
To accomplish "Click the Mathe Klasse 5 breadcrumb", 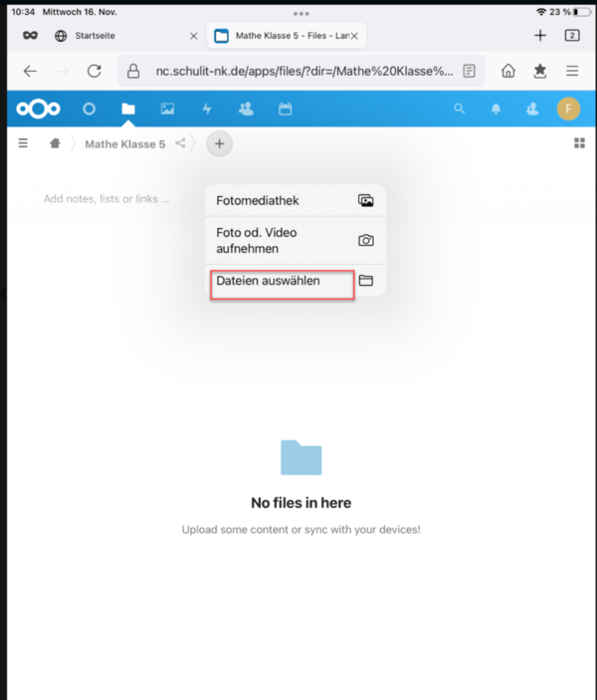I will 125,144.
